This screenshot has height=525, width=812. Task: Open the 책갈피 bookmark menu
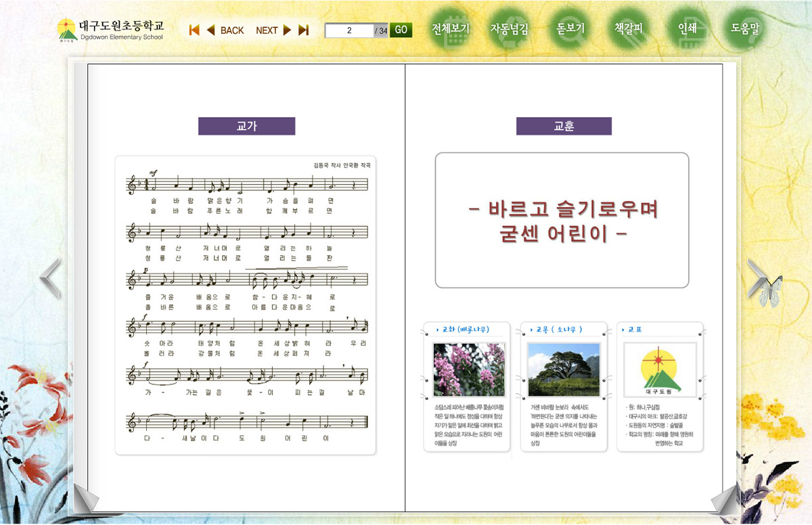[629, 29]
